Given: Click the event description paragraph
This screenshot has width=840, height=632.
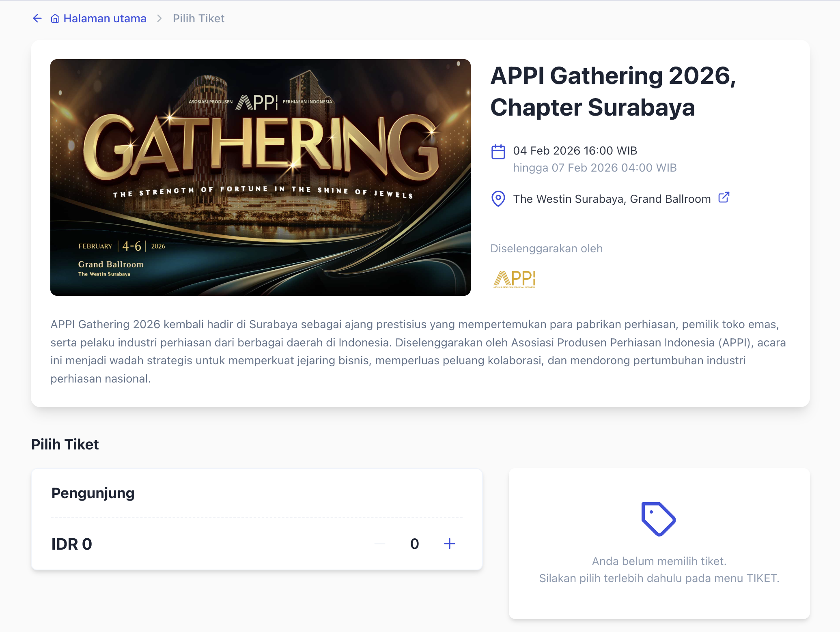Looking at the screenshot, I should coord(418,351).
